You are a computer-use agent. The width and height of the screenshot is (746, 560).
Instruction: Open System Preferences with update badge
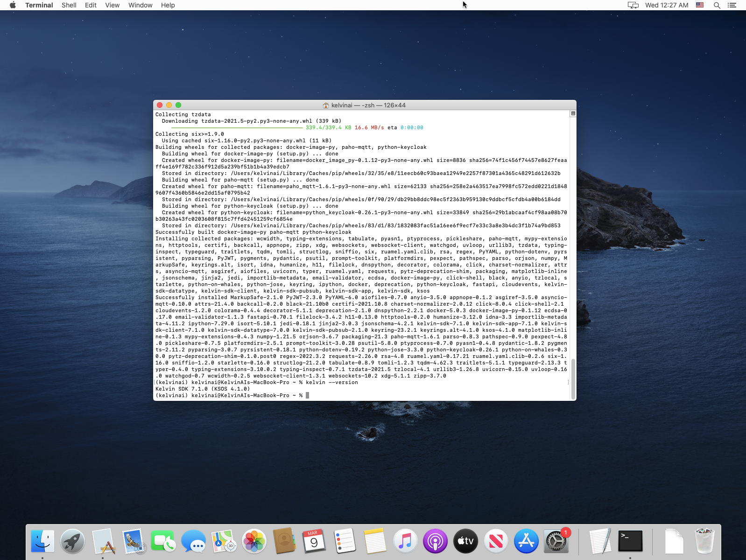pyautogui.click(x=556, y=541)
